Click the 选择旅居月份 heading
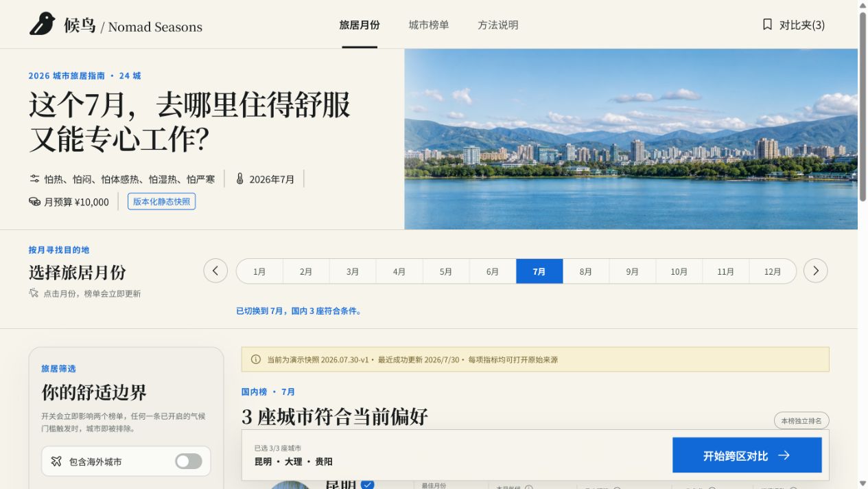Viewport: 868px width, 489px height. click(78, 272)
